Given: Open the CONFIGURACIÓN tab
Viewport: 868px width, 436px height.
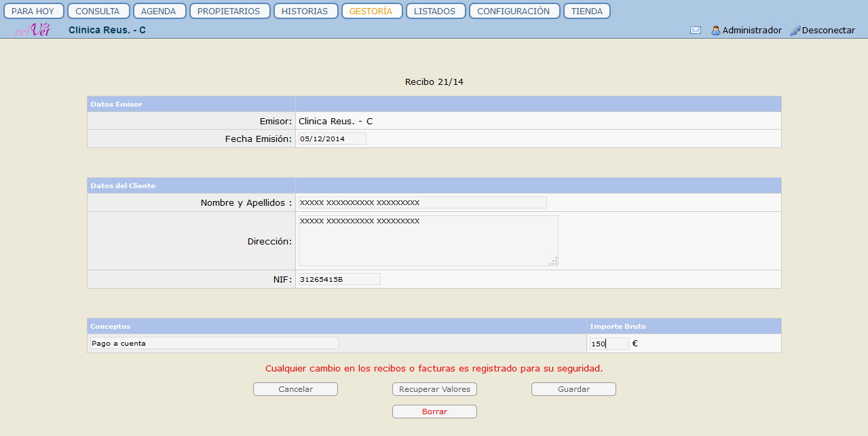Looking at the screenshot, I should click(x=514, y=12).
